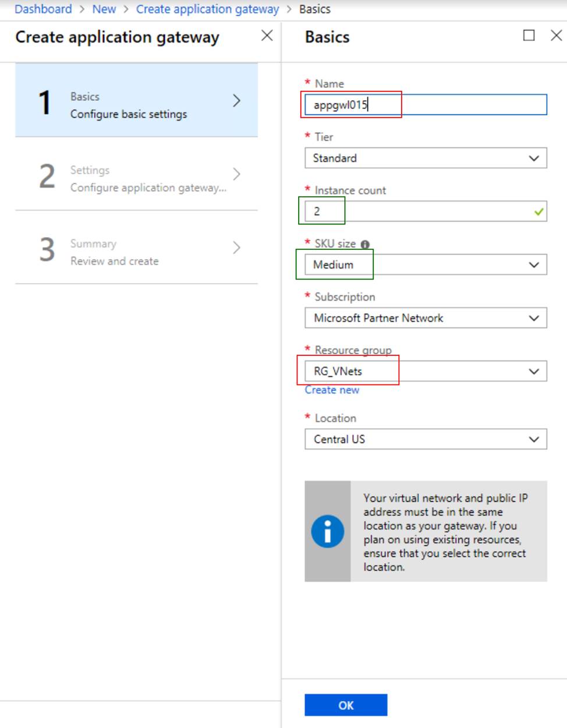Select step 1 Basics
Image resolution: width=567 pixels, height=728 pixels.
[136, 100]
